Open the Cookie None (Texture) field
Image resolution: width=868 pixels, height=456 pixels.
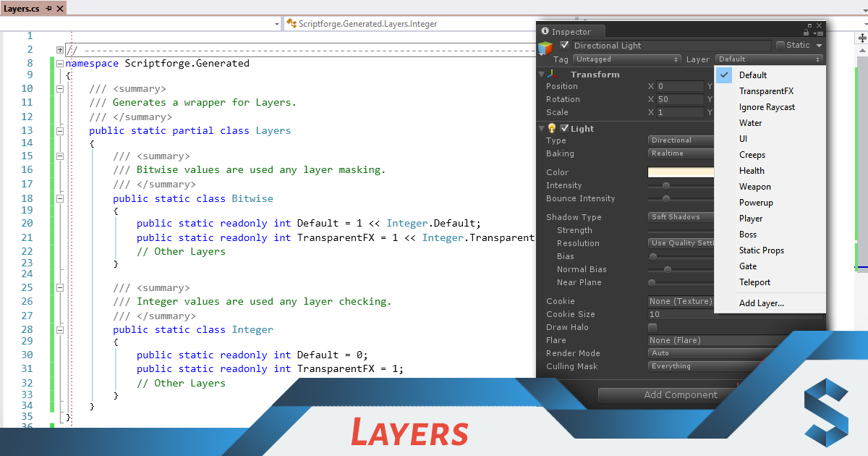(x=681, y=301)
